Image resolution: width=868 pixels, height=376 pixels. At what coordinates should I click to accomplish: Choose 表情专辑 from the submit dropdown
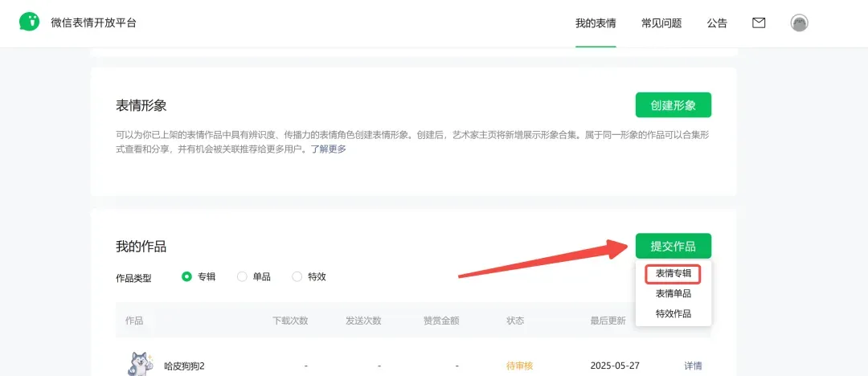click(x=673, y=273)
